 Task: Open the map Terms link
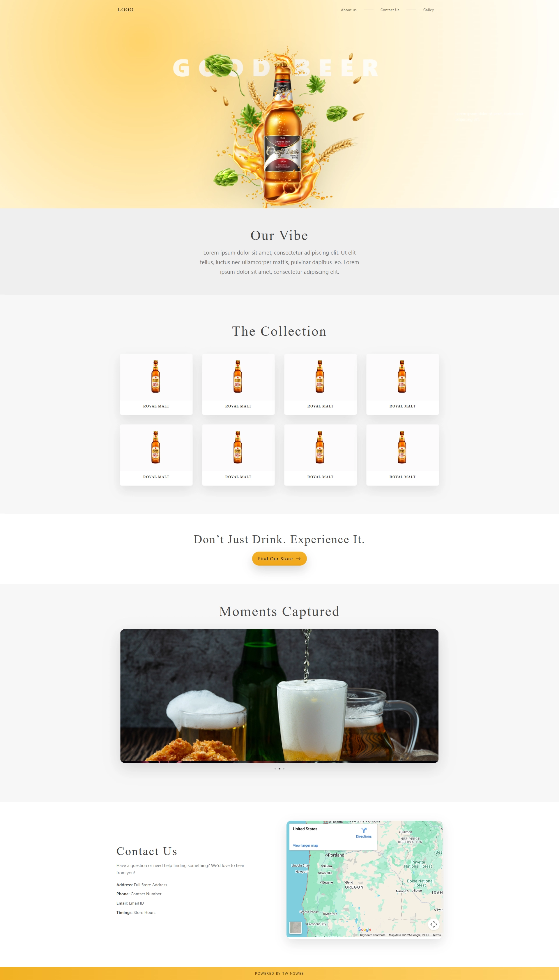tap(436, 935)
